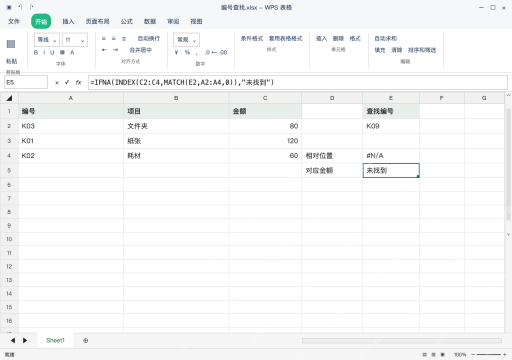Select row 4 header

(9, 156)
